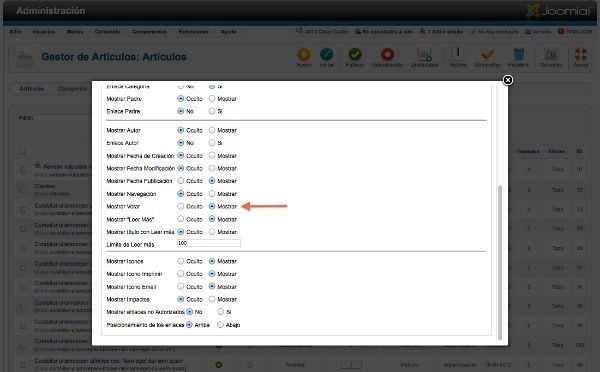
Task: Open the Contenido menu
Action: 108,31
